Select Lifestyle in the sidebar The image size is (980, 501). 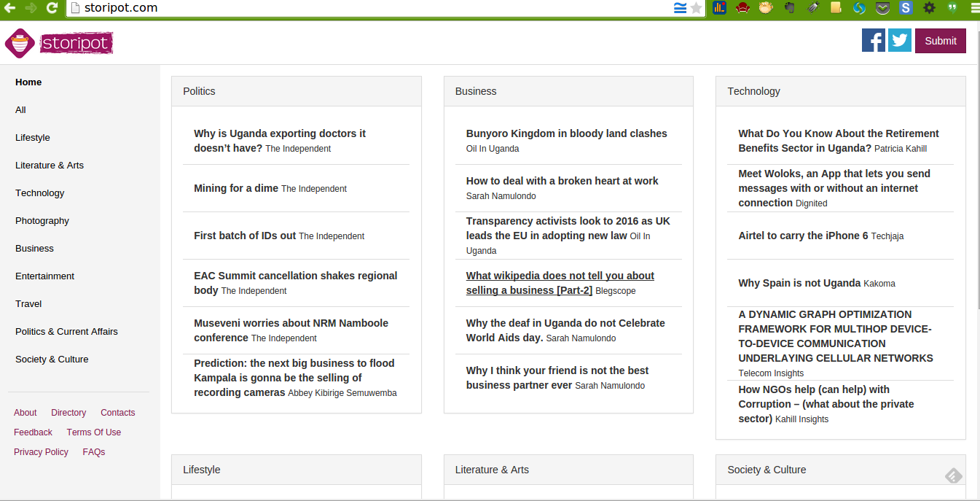(x=33, y=137)
